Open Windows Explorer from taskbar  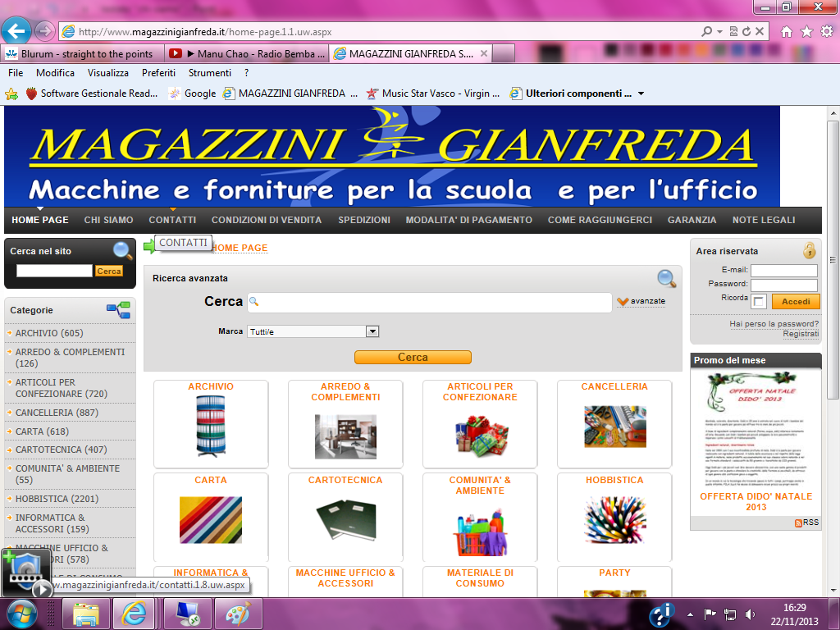click(x=85, y=614)
